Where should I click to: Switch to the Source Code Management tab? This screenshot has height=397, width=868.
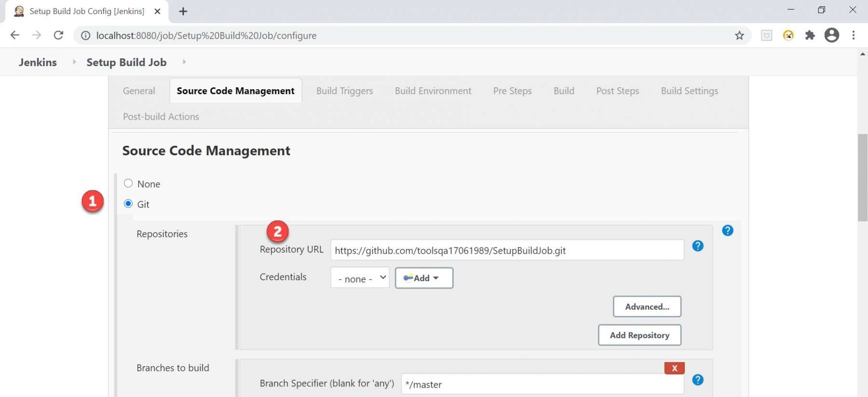pos(235,91)
